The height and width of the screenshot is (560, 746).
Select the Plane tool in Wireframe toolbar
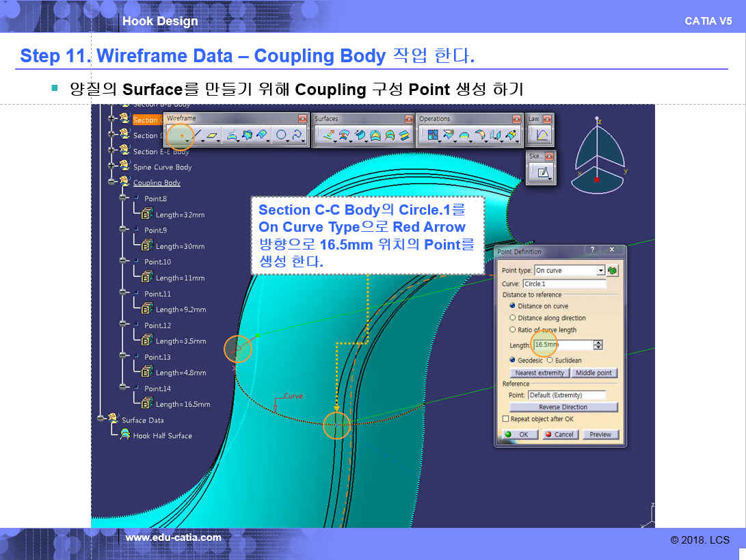coord(213,135)
